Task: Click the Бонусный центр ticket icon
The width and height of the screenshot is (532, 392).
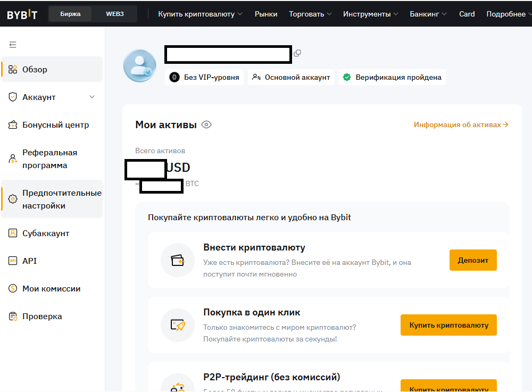Action: coord(13,125)
